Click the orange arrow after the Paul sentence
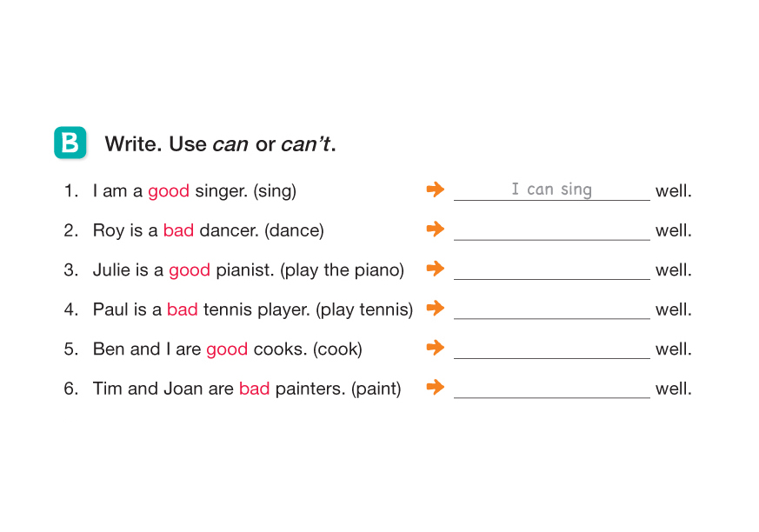 [x=436, y=308]
